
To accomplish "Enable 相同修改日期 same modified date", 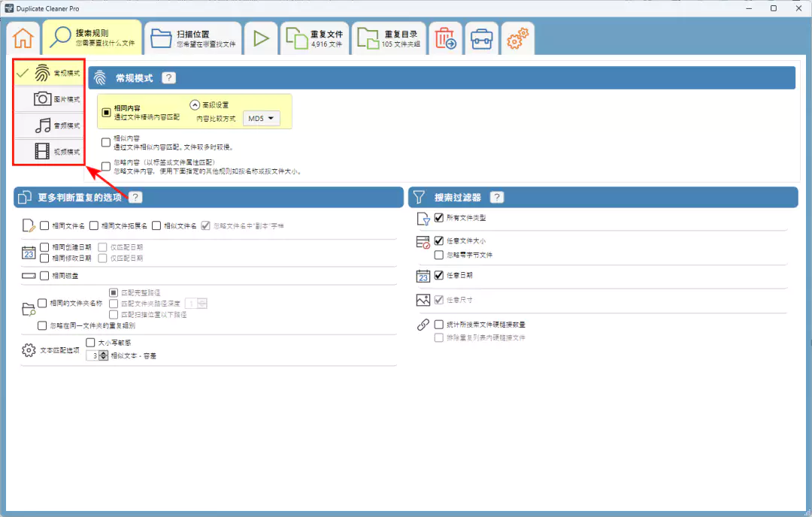I will tap(44, 258).
